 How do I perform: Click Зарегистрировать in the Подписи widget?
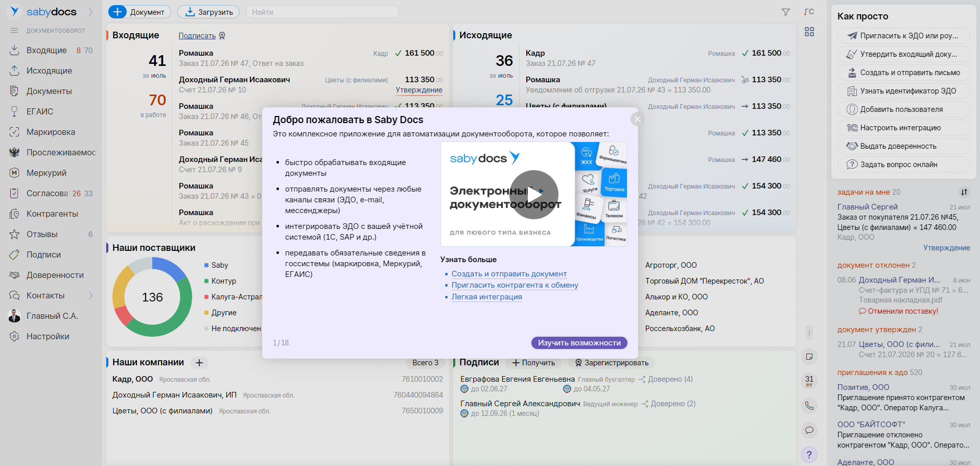click(x=611, y=363)
